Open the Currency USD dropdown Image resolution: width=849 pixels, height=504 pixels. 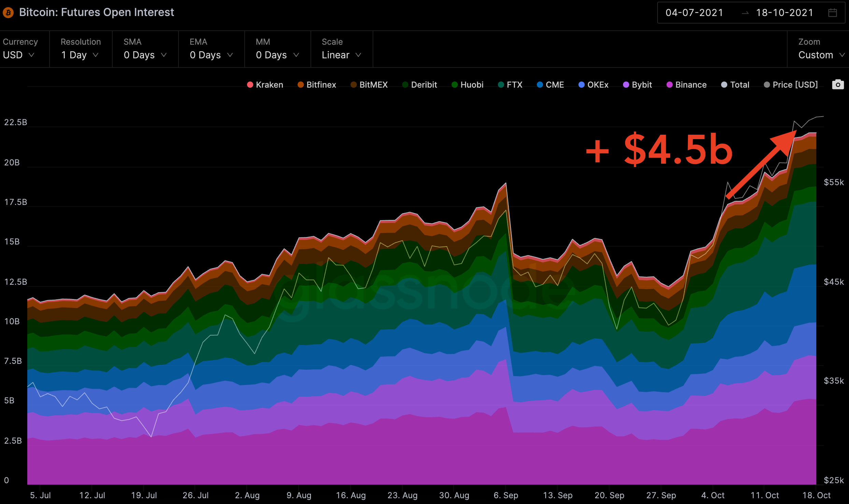[19, 55]
